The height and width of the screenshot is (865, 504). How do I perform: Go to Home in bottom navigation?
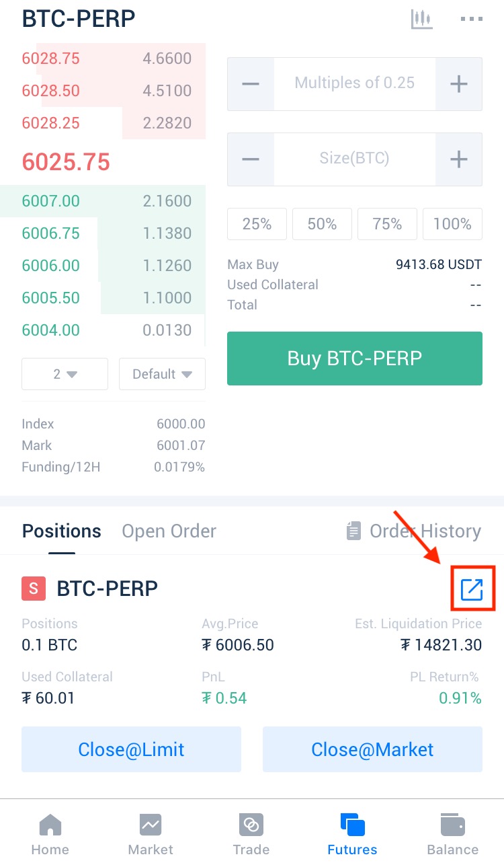coord(50,833)
